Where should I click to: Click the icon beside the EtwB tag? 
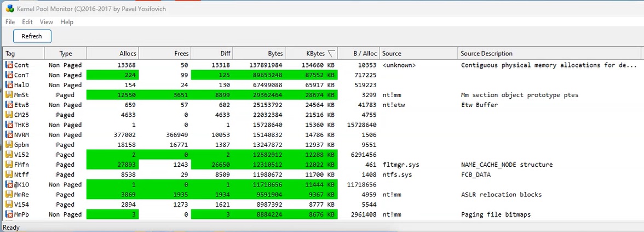[9, 105]
